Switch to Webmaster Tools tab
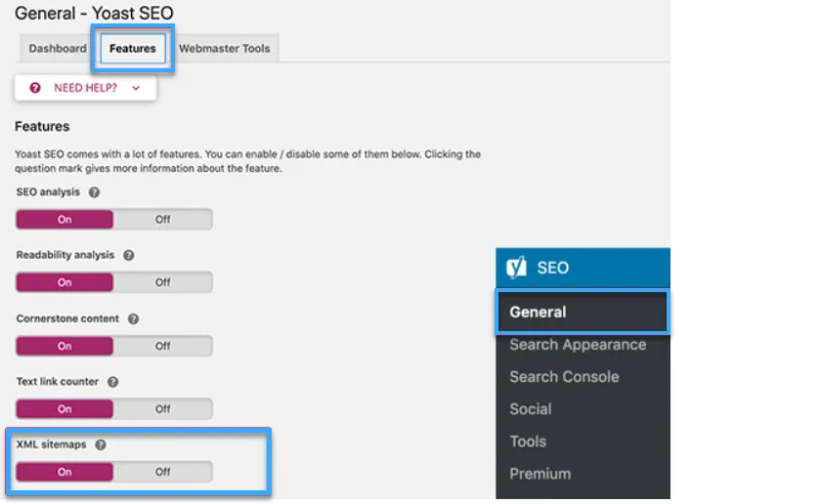 point(224,48)
